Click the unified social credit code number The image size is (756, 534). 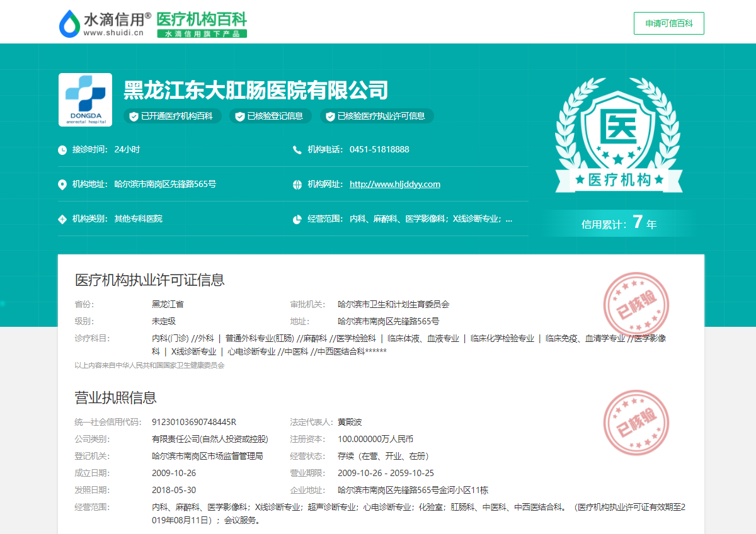194,422
